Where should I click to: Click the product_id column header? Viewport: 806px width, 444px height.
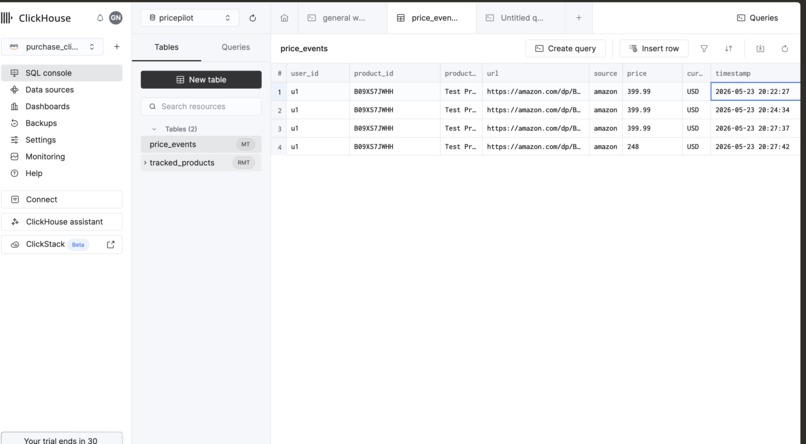click(x=395, y=73)
